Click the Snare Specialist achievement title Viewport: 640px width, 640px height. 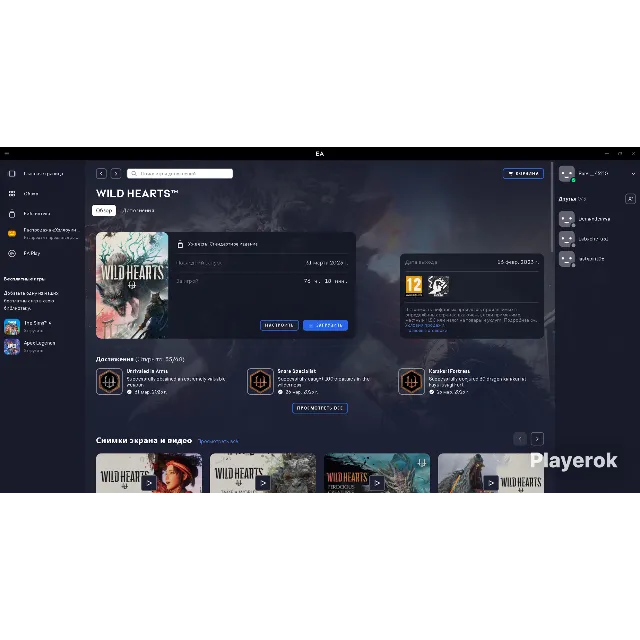[x=297, y=371]
